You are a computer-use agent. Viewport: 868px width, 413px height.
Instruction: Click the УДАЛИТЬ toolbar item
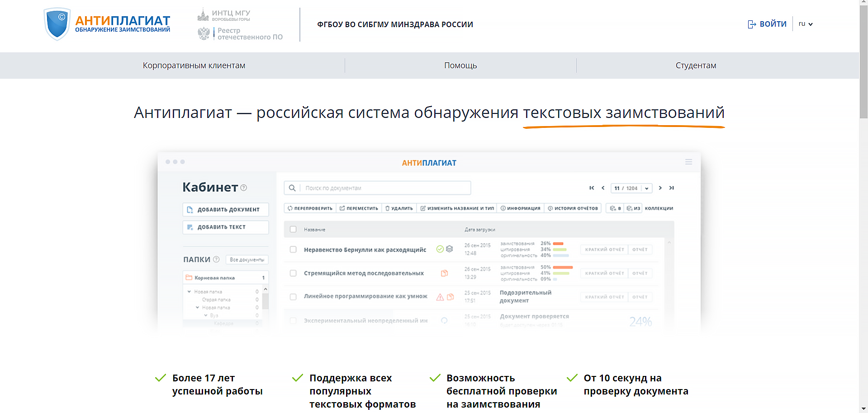coord(399,208)
